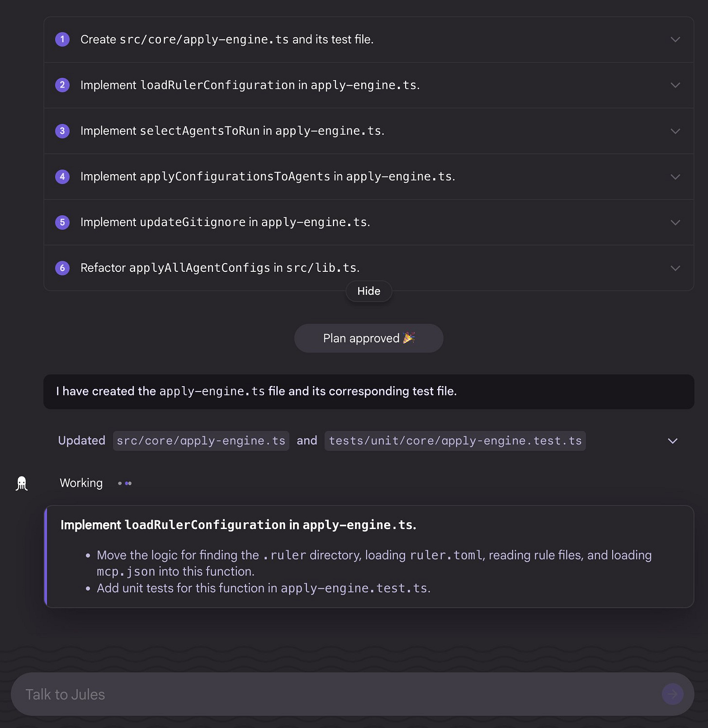The image size is (708, 728).
Task: Expand the Create apply-engine.ts step
Action: coord(675,39)
